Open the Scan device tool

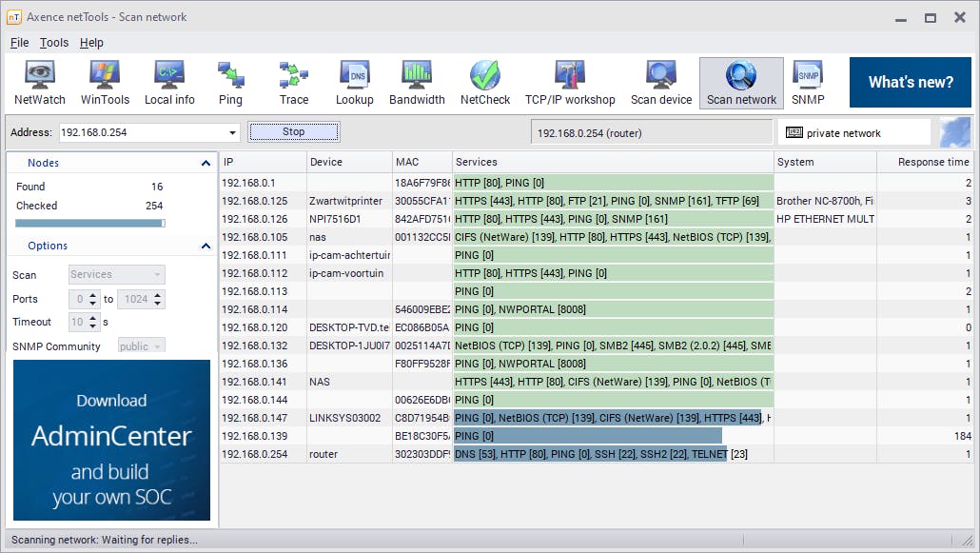[x=661, y=83]
